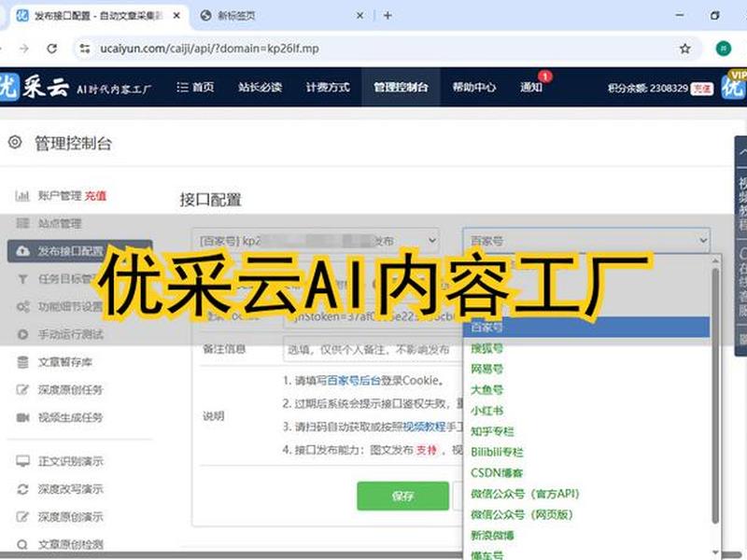Screen dimensions: 747x560
Task: Open the site information icon in the address bar
Action: tap(85, 49)
